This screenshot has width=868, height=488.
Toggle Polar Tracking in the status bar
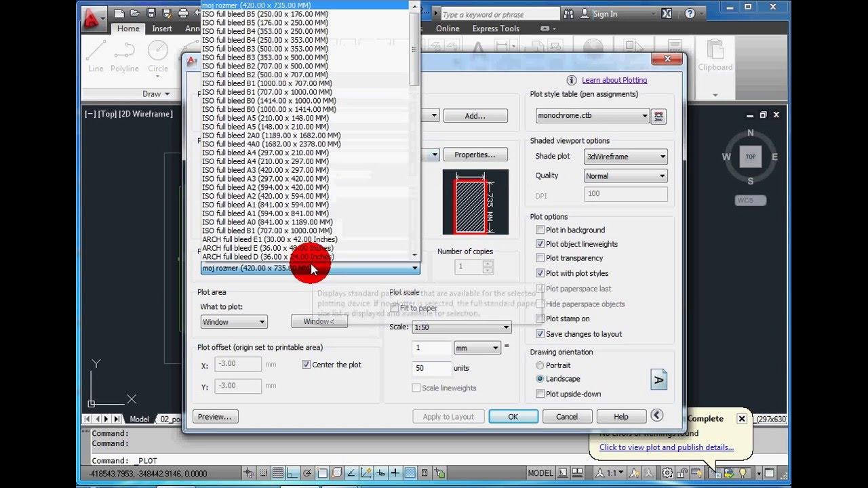(307, 473)
